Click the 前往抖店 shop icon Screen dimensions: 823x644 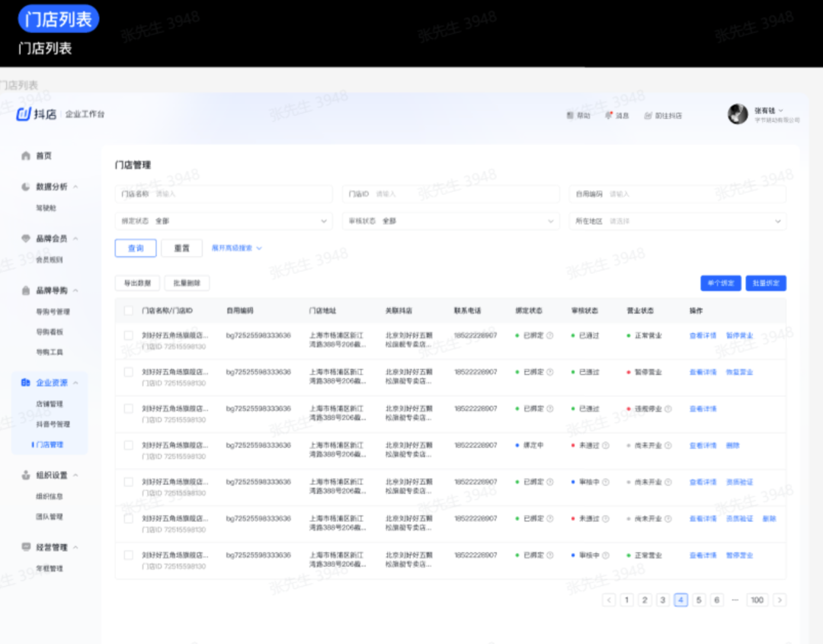pyautogui.click(x=648, y=116)
